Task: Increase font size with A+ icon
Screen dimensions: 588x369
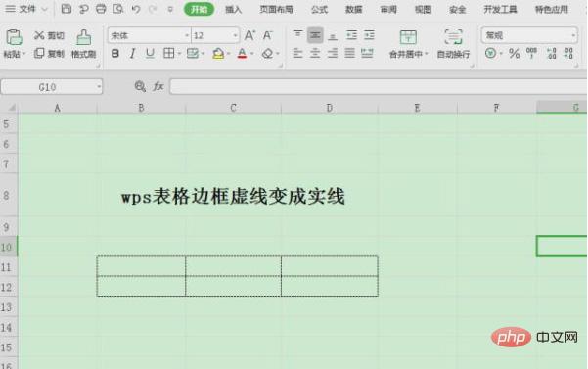Action: (x=249, y=35)
